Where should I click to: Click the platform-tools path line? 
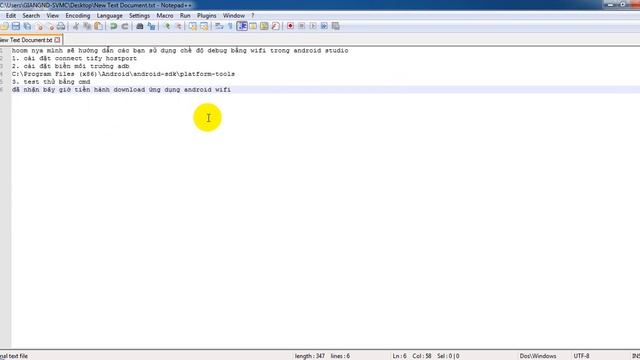click(123, 74)
